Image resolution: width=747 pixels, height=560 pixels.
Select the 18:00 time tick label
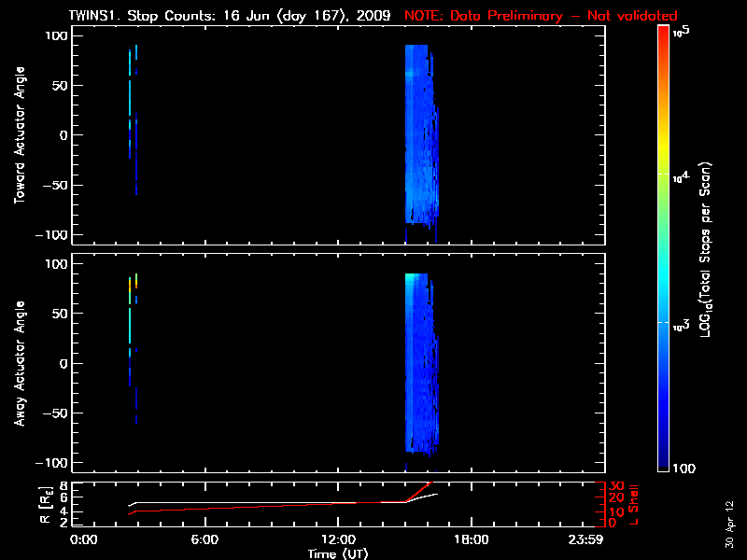[x=471, y=540]
